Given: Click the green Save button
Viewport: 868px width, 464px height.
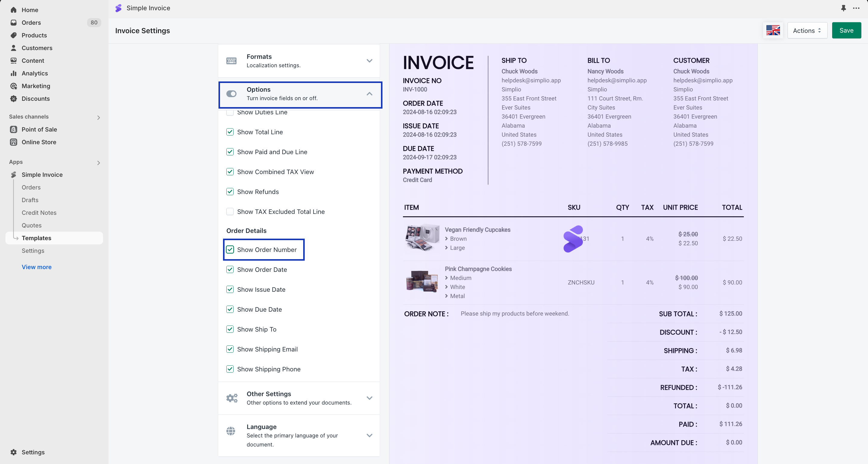Looking at the screenshot, I should pos(846,30).
